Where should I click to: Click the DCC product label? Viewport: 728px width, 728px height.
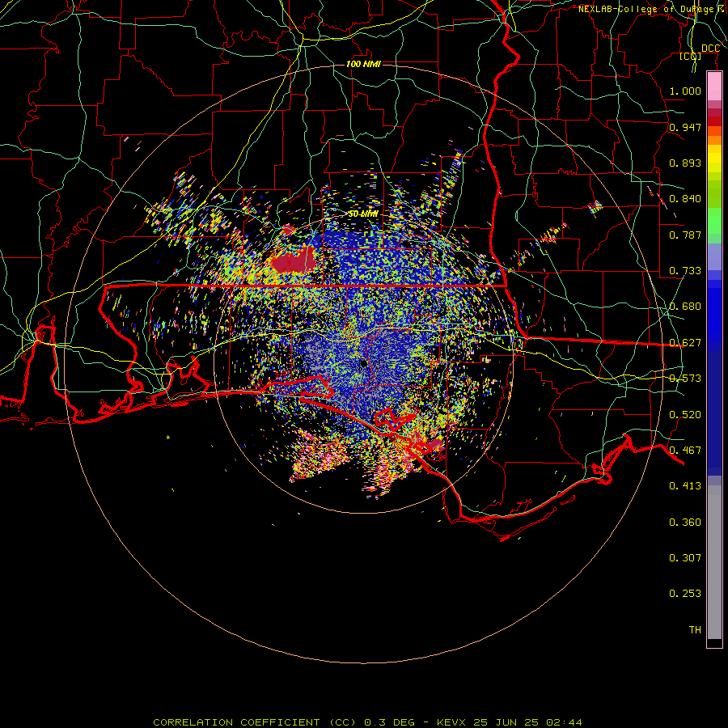(710, 49)
